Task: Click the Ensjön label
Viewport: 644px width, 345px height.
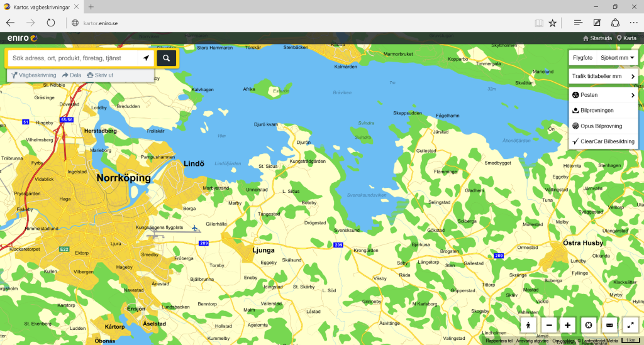Action: coord(136,309)
